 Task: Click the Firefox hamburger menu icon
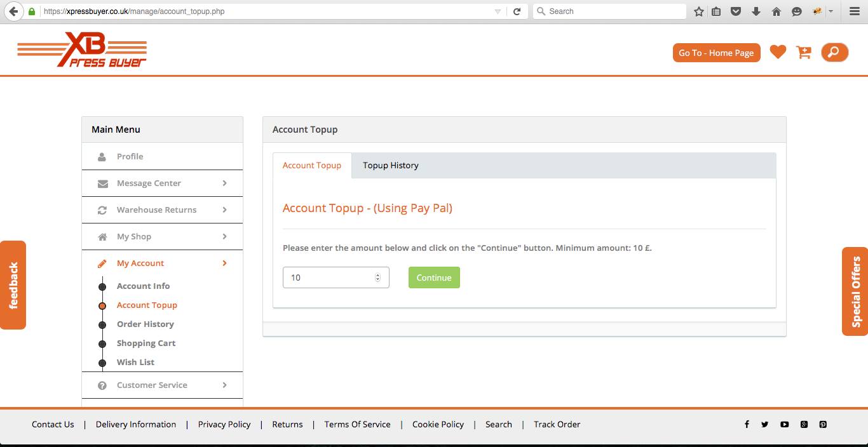[x=855, y=11]
